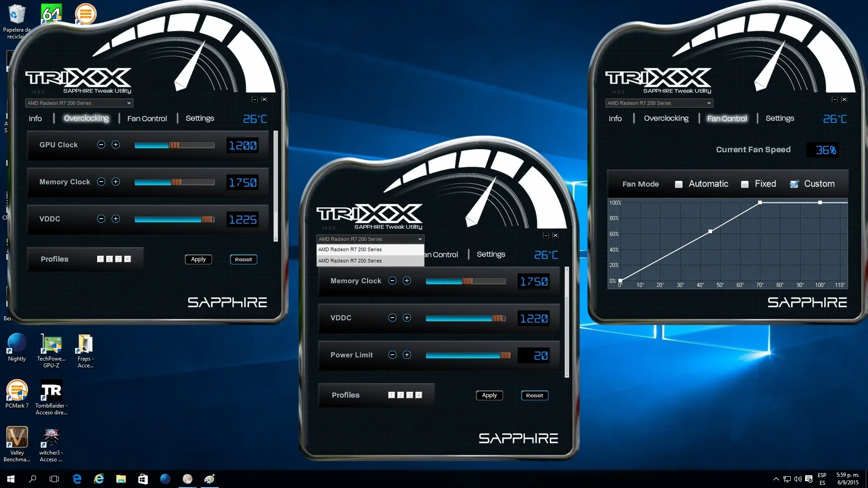Click VDDC slider in left window
The height and width of the screenshot is (488, 868).
pos(175,219)
